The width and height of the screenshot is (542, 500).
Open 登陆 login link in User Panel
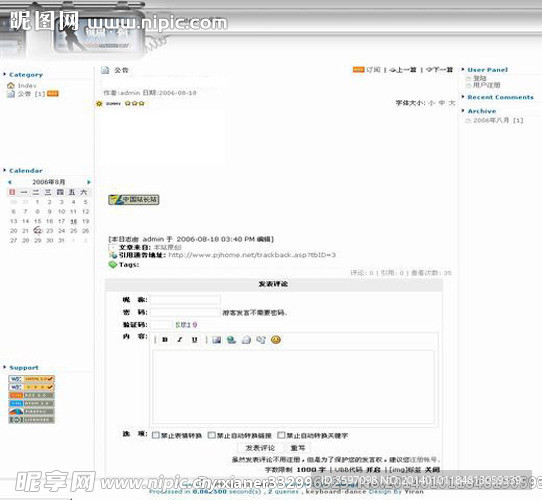pyautogui.click(x=480, y=78)
